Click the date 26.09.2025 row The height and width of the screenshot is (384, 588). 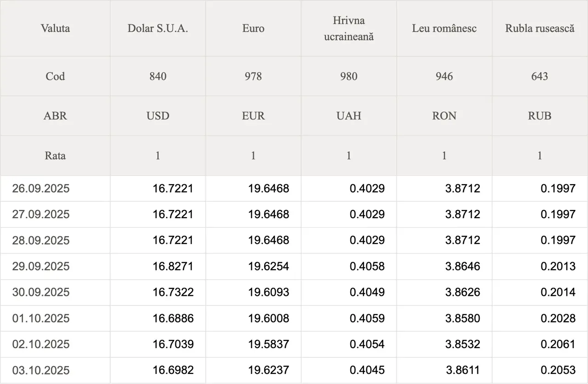pos(41,188)
